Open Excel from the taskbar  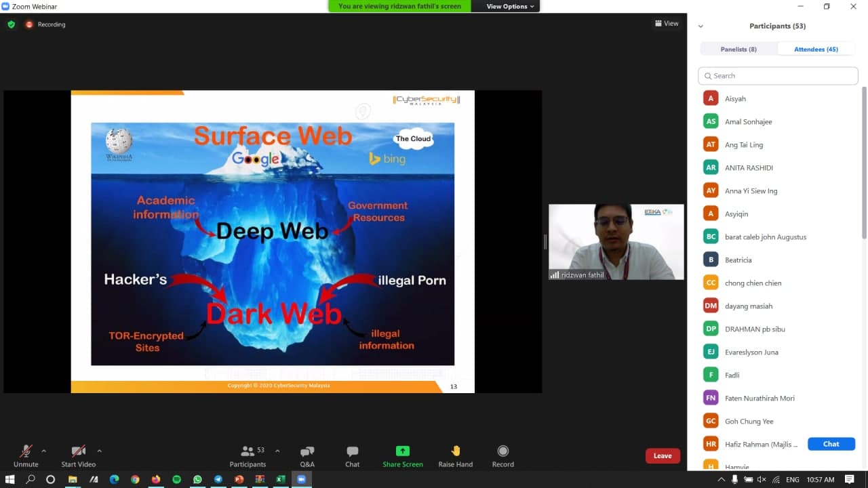click(280, 479)
